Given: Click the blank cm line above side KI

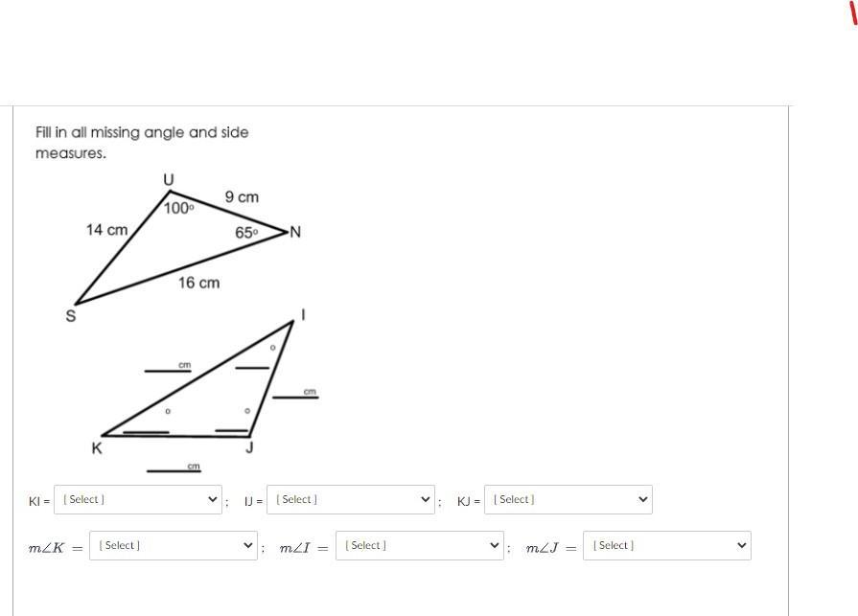Looking at the screenshot, I should pos(168,367).
